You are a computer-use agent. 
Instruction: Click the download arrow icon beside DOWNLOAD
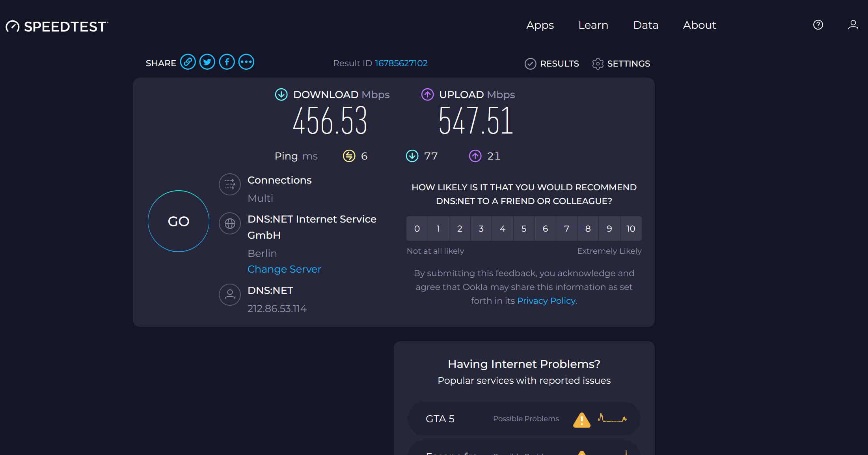tap(281, 95)
